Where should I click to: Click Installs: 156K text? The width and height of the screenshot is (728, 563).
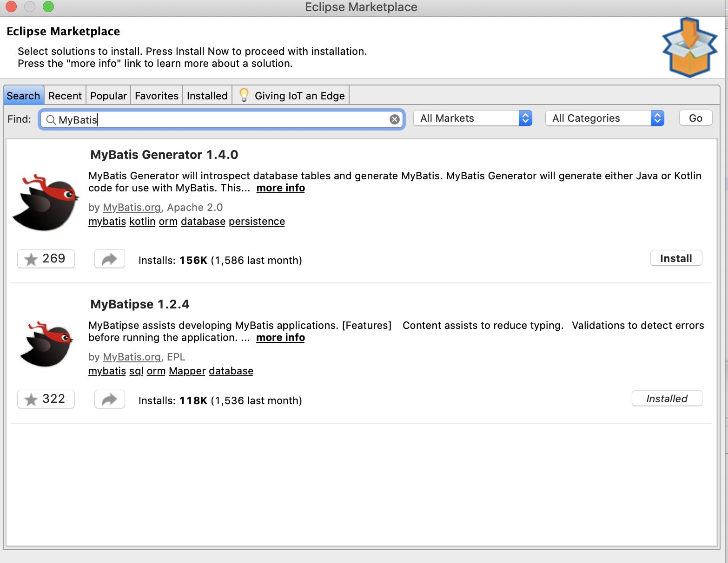(x=173, y=260)
